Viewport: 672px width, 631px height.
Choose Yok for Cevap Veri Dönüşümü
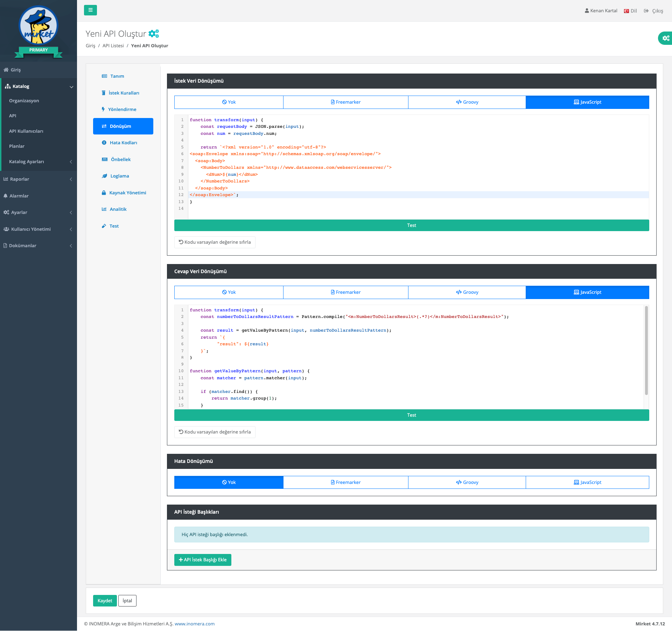[x=229, y=292]
